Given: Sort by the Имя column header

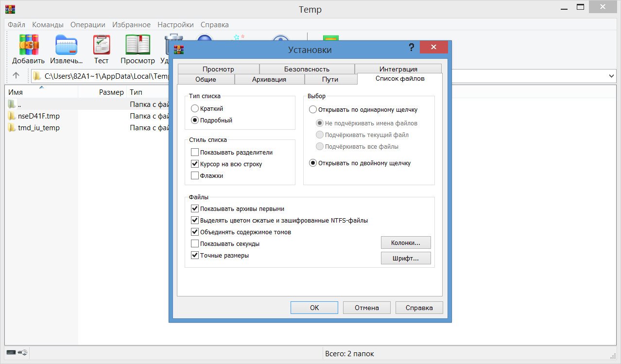Looking at the screenshot, I should pos(16,92).
